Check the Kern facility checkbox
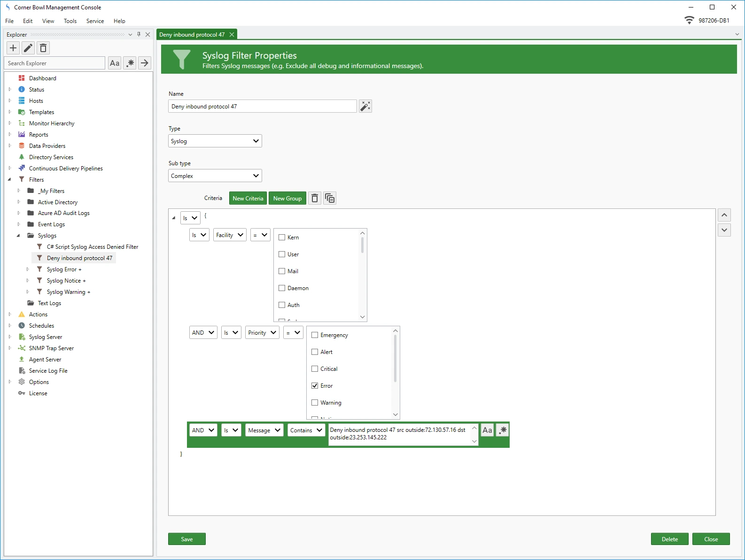This screenshot has height=560, width=745. coord(282,238)
